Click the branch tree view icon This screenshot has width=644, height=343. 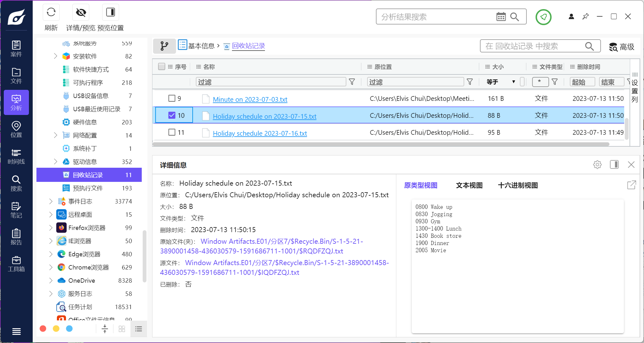click(164, 46)
